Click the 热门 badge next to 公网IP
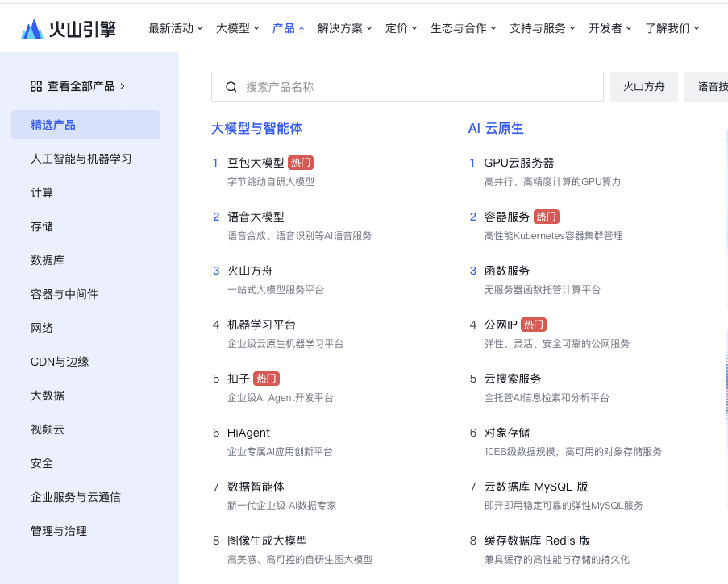Screen dimensions: 728x584 [534, 325]
